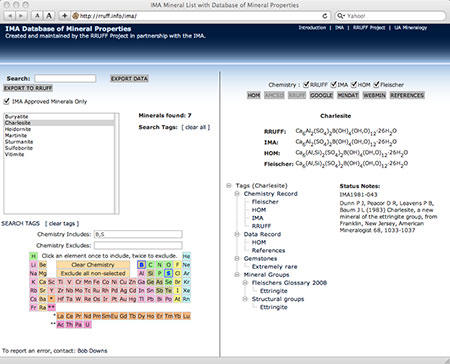The height and width of the screenshot is (364, 450).
Task: Select Carbon element C in periodic table
Action: tap(150, 265)
